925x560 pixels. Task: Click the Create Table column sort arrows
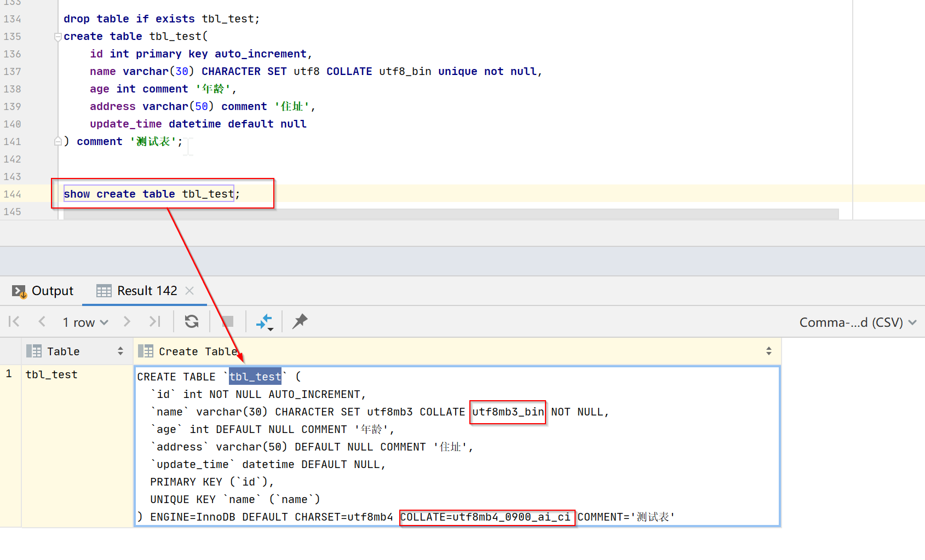click(769, 351)
